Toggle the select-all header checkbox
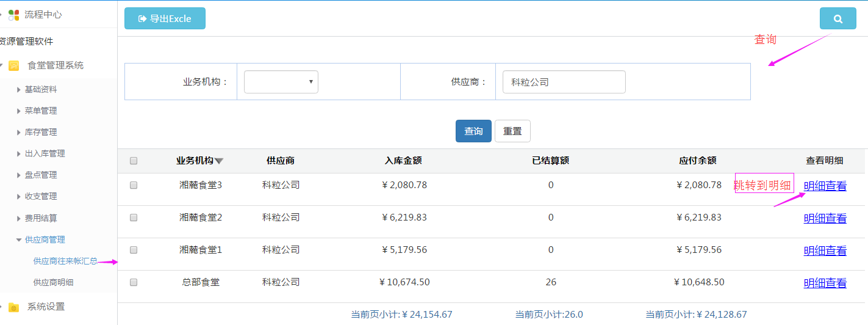The image size is (868, 325). pyautogui.click(x=134, y=161)
